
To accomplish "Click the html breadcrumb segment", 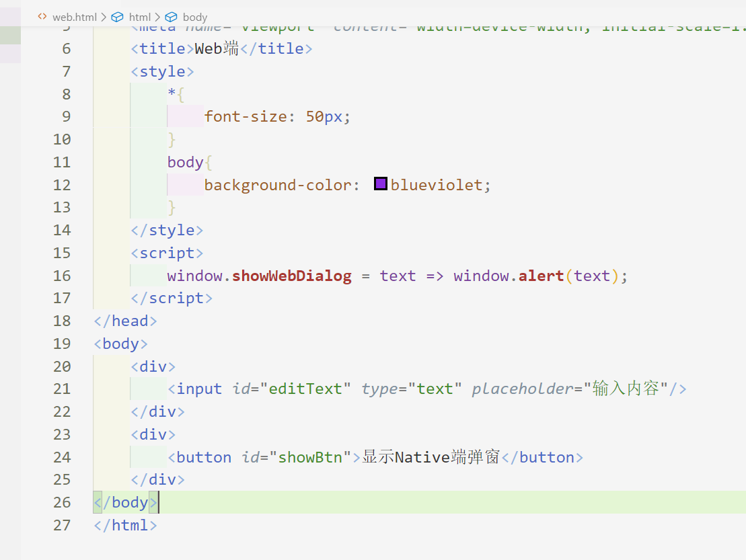I will point(139,17).
